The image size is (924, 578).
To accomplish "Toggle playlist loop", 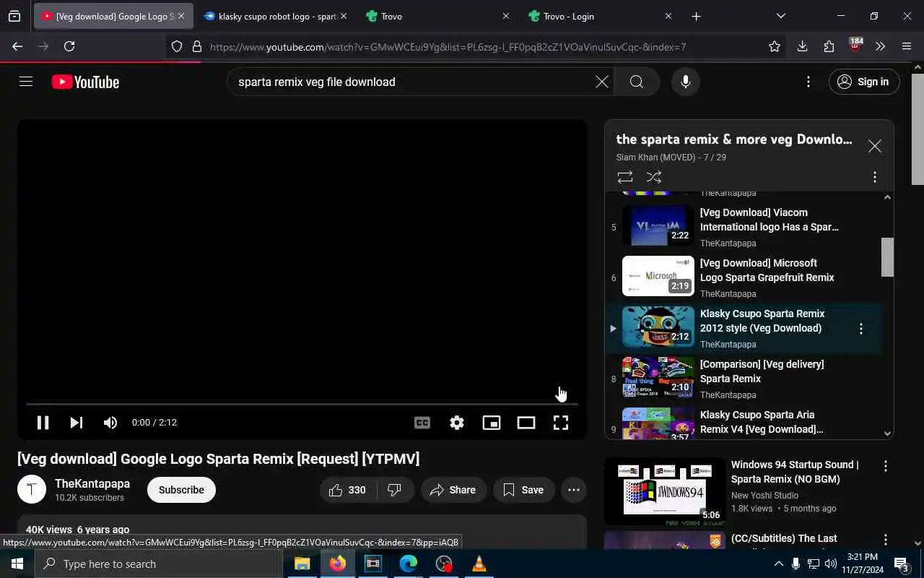I will (x=625, y=177).
